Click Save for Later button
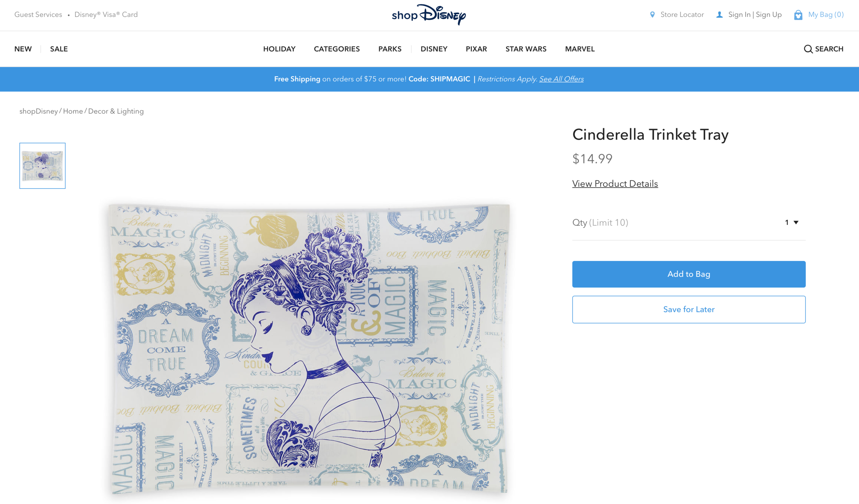 point(689,309)
